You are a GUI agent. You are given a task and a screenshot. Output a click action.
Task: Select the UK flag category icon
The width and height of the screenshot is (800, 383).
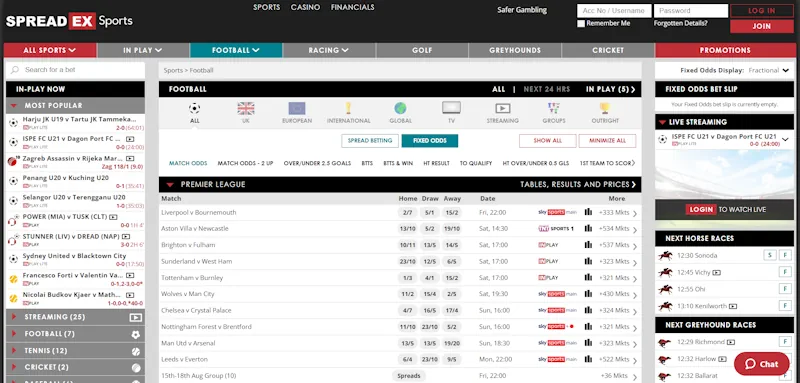(x=246, y=108)
